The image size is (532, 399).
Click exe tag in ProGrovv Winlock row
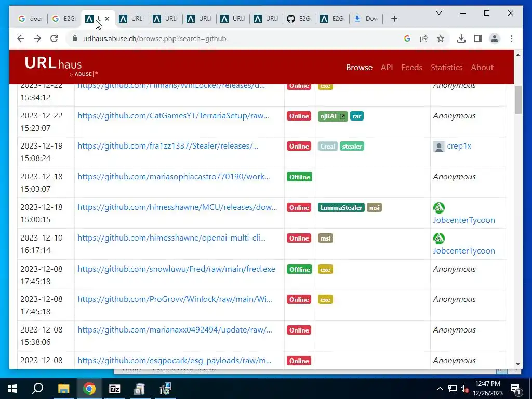pos(325,300)
